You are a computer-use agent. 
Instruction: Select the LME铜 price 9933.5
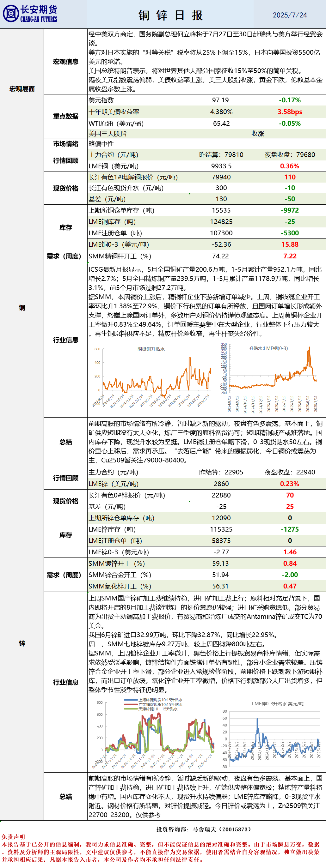221,166
